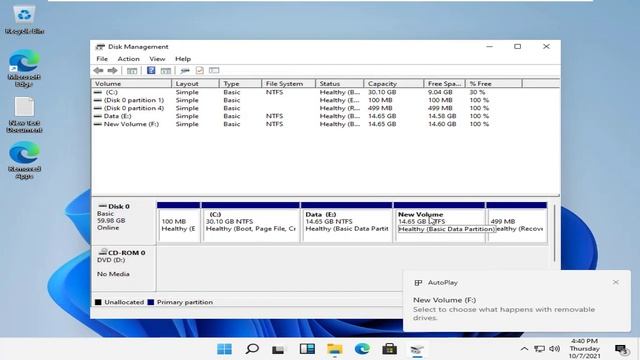Viewport: 640px width, 360px height.
Task: Click the Properties checkmark toolbar icon
Action: click(200, 71)
